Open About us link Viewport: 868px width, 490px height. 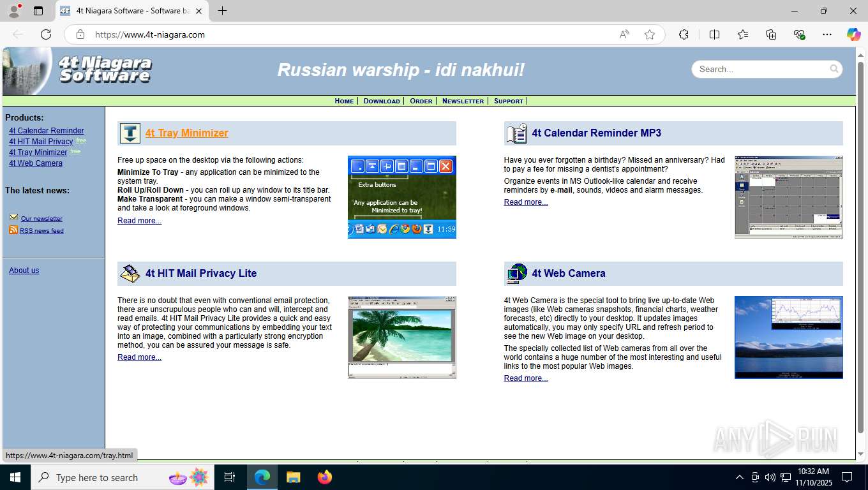tap(24, 271)
